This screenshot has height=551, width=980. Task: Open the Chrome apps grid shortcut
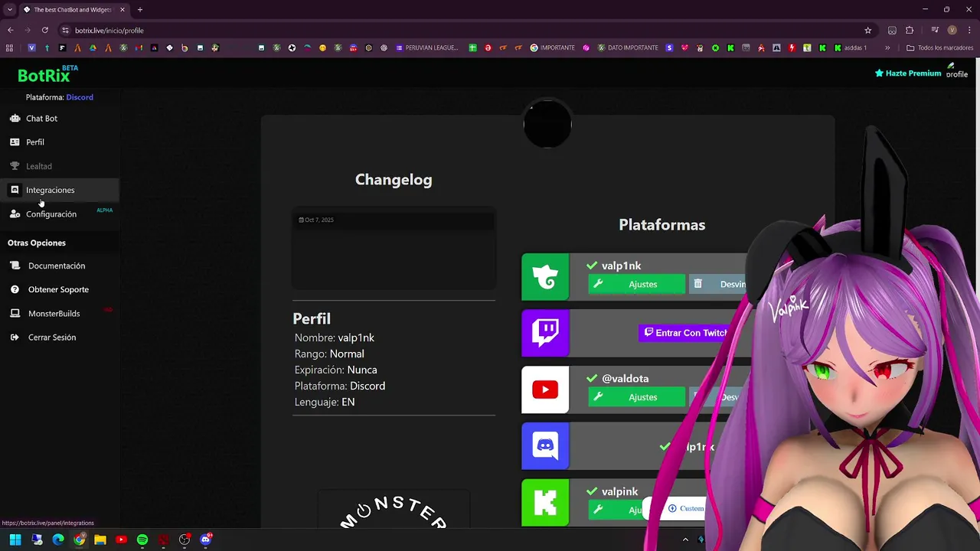tap(9, 47)
